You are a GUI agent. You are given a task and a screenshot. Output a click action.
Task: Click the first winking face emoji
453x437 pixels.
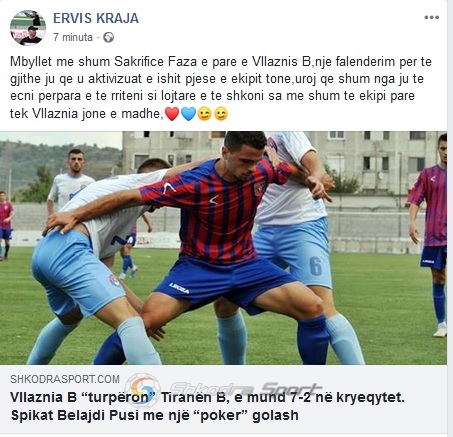point(204,114)
